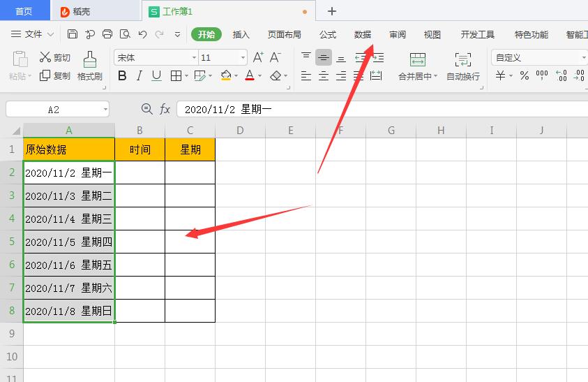Open quick access toolbar customize arrow
588x382 pixels.
(177, 34)
